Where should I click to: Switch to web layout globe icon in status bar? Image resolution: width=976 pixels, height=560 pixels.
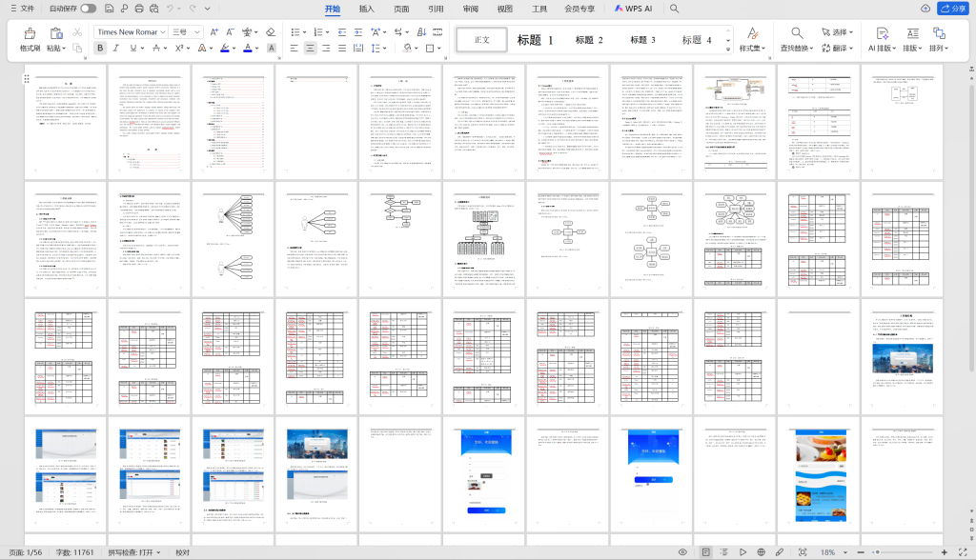[761, 552]
